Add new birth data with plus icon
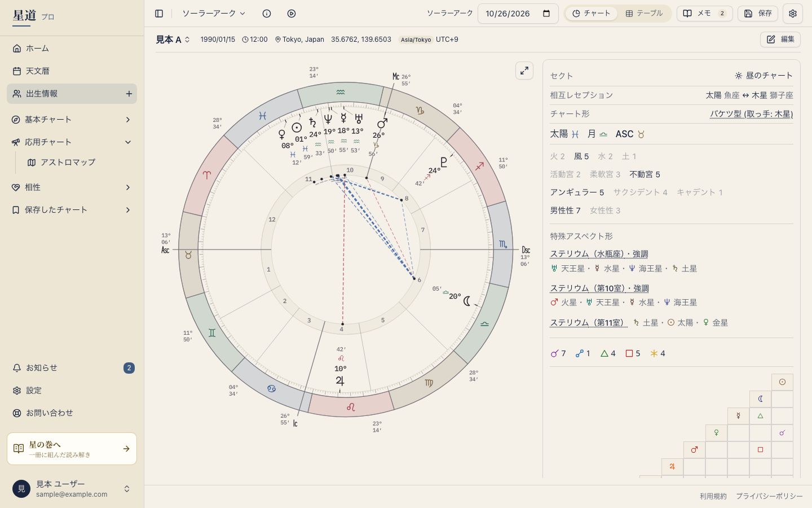Viewport: 812px width, 508px height. (x=129, y=94)
